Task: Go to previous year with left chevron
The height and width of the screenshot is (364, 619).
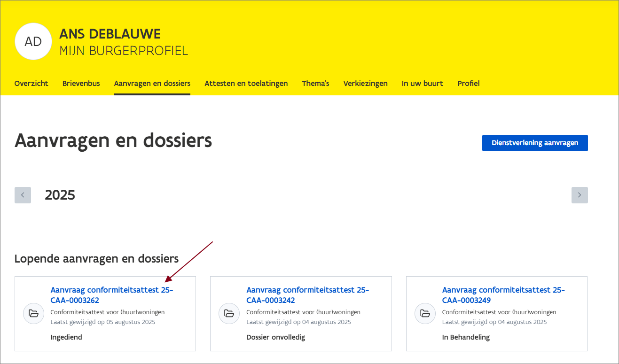Action: 23,195
